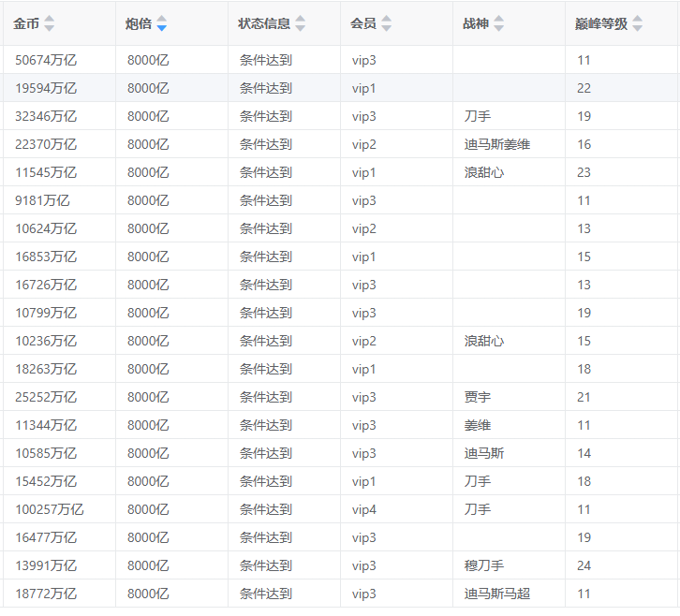
Task: Click the sort icon for 巅峰等级
Action: pos(638,23)
